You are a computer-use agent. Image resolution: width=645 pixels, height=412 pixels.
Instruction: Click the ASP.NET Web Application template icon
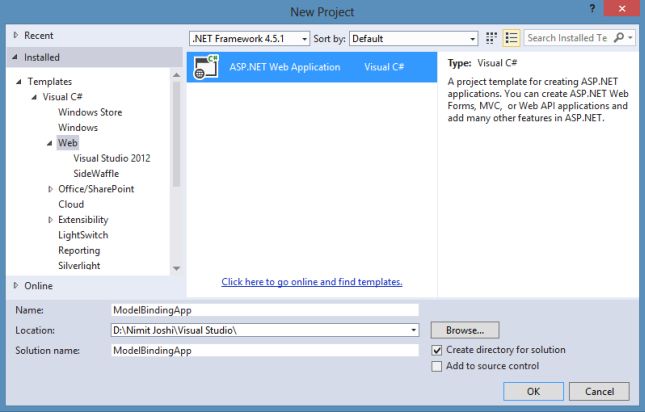point(205,67)
